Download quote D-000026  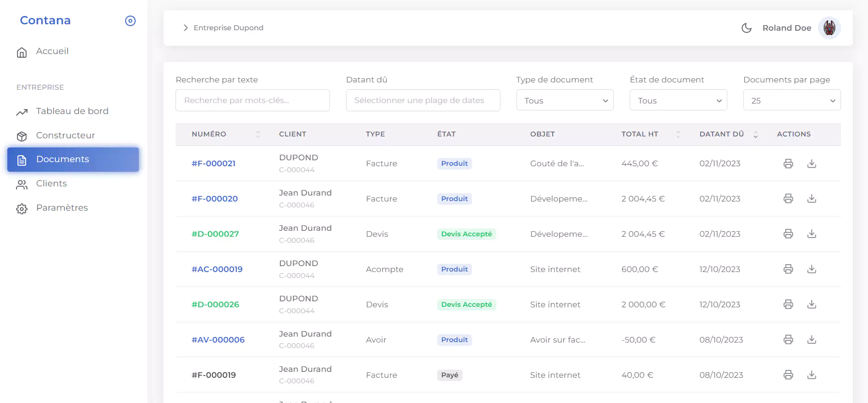tap(811, 305)
